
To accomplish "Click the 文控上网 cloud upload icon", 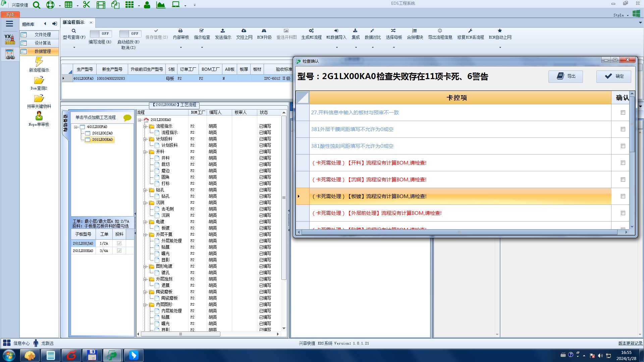I will pos(244,31).
